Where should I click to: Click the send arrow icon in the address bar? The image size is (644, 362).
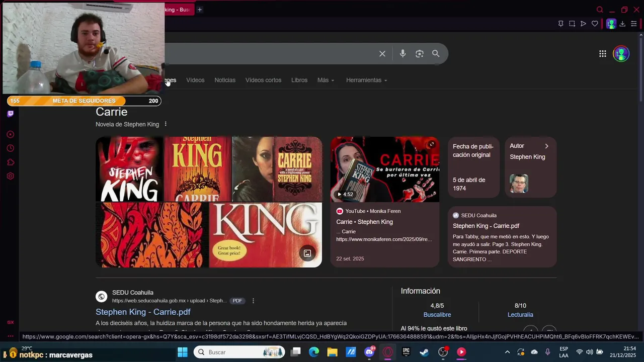[583, 24]
